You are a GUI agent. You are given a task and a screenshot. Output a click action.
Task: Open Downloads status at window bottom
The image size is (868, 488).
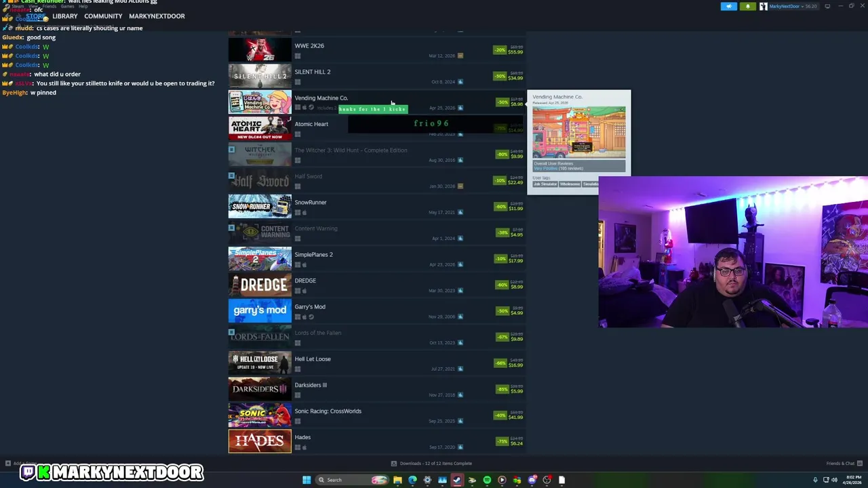point(431,464)
